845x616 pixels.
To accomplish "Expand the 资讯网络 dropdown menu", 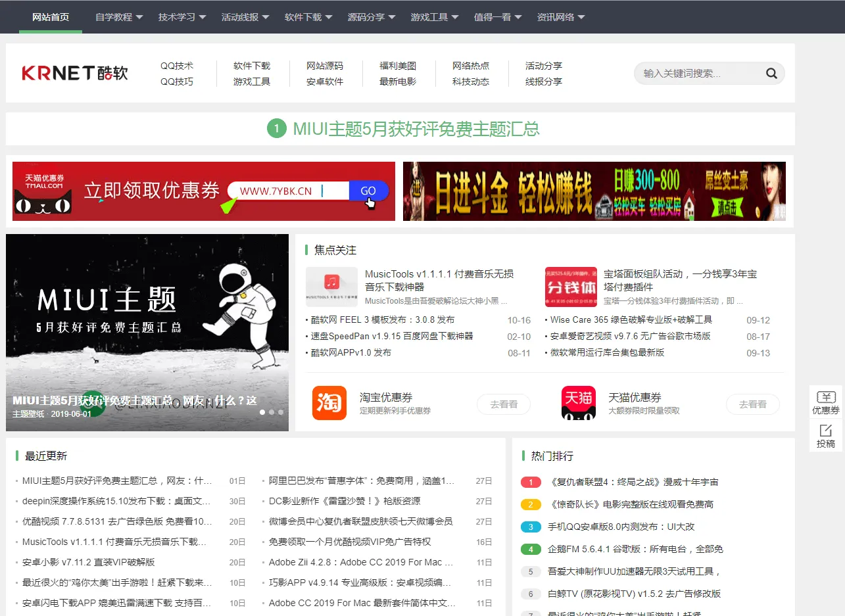I will (x=561, y=17).
